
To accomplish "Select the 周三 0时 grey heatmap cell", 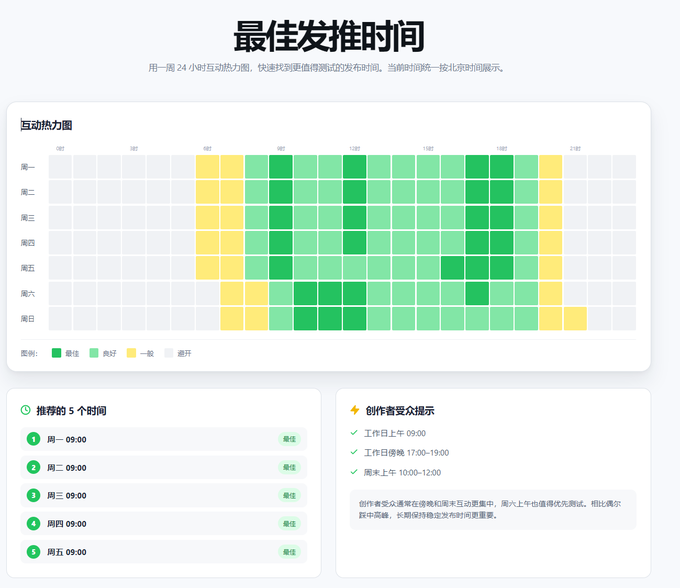I will [x=60, y=217].
